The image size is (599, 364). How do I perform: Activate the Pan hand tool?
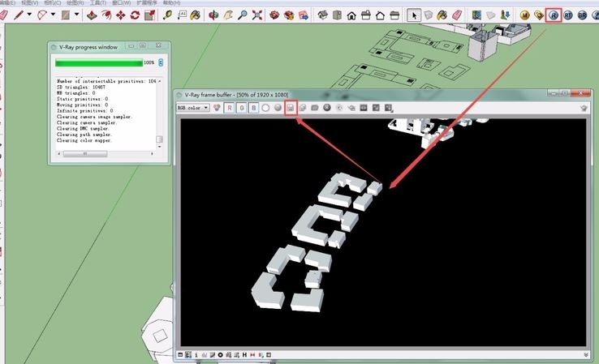tap(228, 15)
